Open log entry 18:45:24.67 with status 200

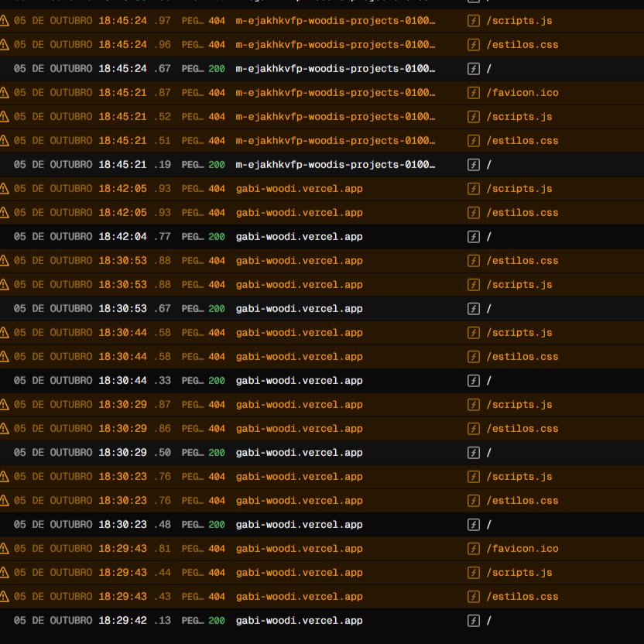click(x=322, y=69)
